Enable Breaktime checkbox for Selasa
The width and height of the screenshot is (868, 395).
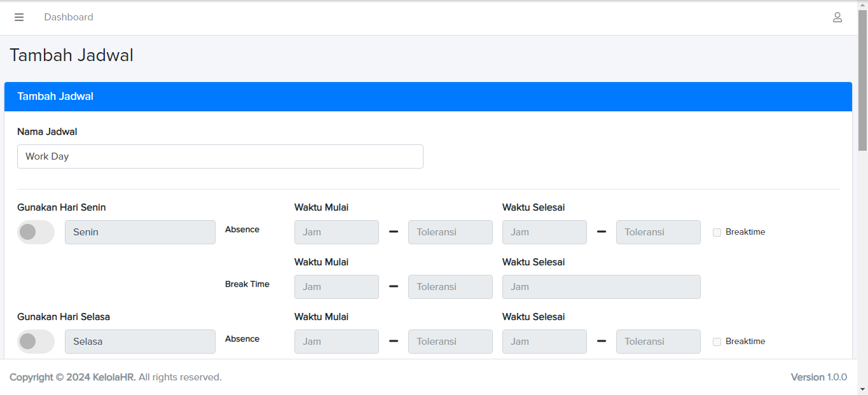[x=717, y=342]
